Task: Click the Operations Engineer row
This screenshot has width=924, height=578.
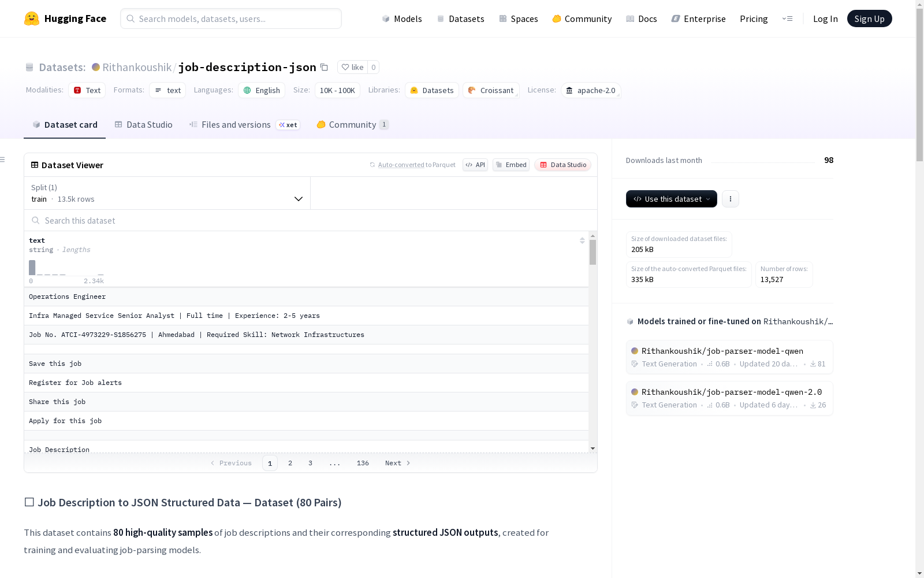Action: [306, 297]
